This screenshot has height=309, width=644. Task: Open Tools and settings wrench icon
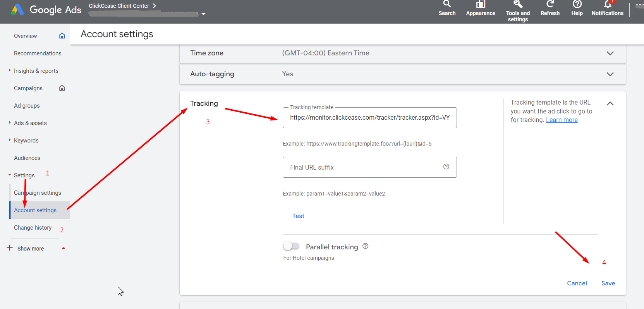(x=518, y=4)
